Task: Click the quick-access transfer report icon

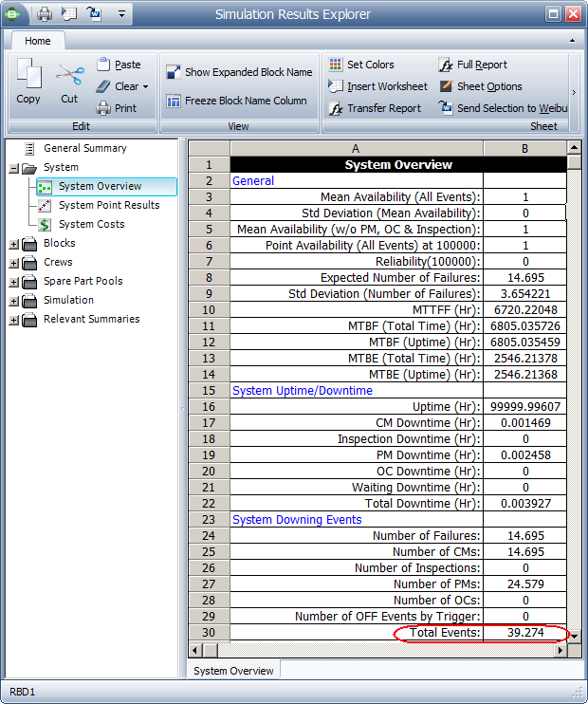Action: [x=69, y=14]
